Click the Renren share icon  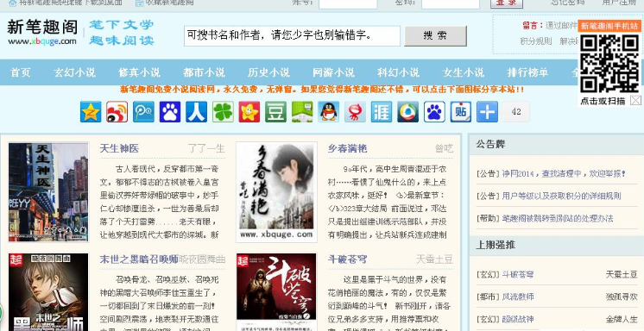tap(196, 112)
